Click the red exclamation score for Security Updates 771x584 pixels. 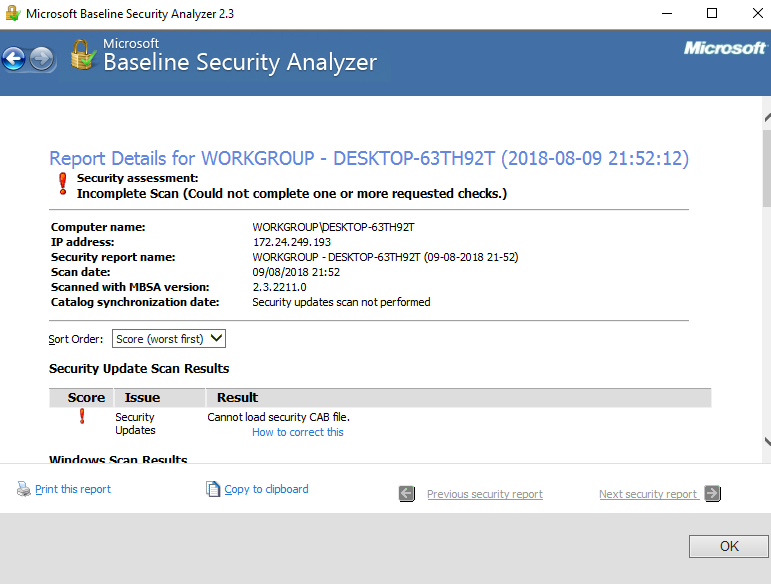coord(82,416)
